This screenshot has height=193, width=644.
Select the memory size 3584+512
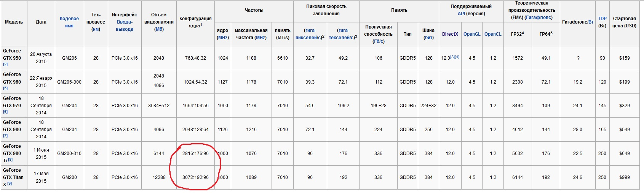[x=159, y=106]
